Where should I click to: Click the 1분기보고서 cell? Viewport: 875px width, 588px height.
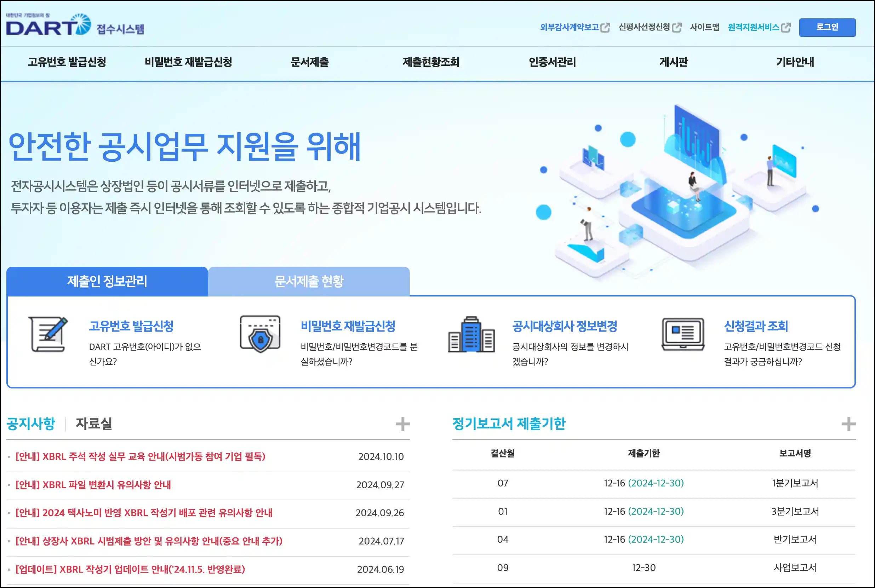click(795, 483)
